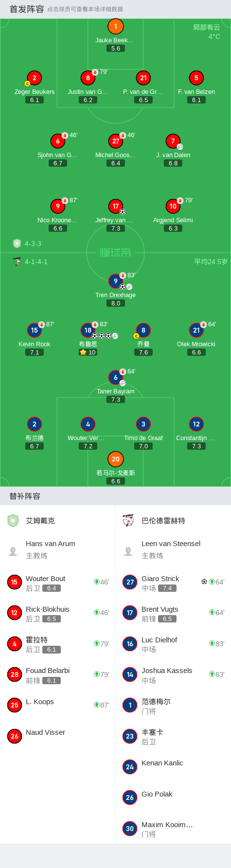Select Zeger Beukers number 2 player badge
This screenshot has height=868, width=231.
tap(34, 78)
